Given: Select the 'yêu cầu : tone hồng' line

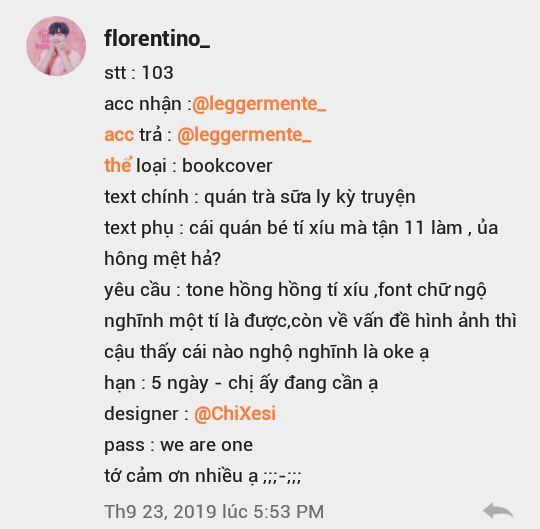Looking at the screenshot, I should point(295,290).
